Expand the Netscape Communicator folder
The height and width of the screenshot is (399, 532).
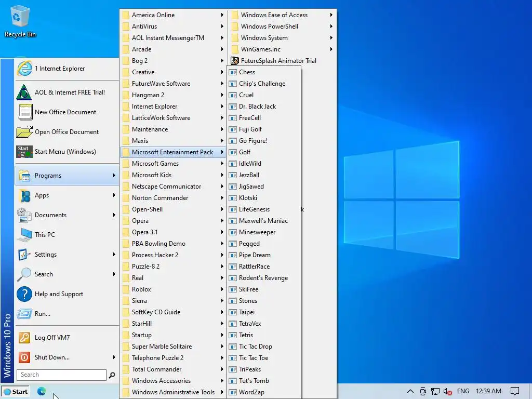[x=173, y=187]
